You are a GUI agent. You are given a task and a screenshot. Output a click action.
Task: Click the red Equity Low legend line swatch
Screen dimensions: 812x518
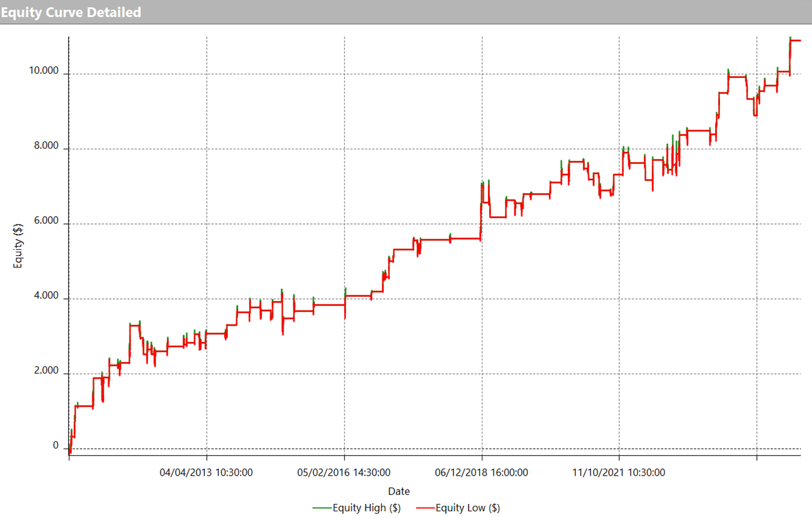click(425, 508)
